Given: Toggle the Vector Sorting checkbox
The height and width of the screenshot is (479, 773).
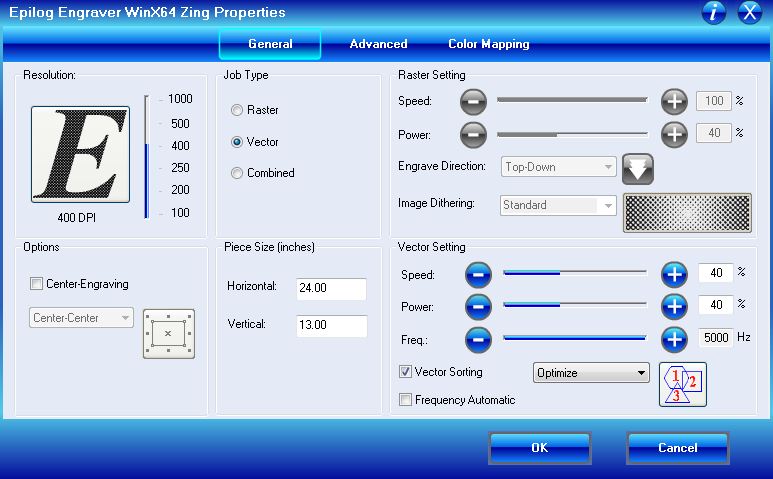Looking at the screenshot, I should (x=405, y=372).
